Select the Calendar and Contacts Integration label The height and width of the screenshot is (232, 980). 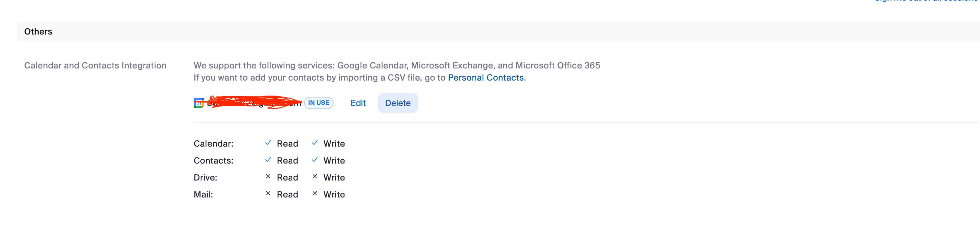coord(95,65)
